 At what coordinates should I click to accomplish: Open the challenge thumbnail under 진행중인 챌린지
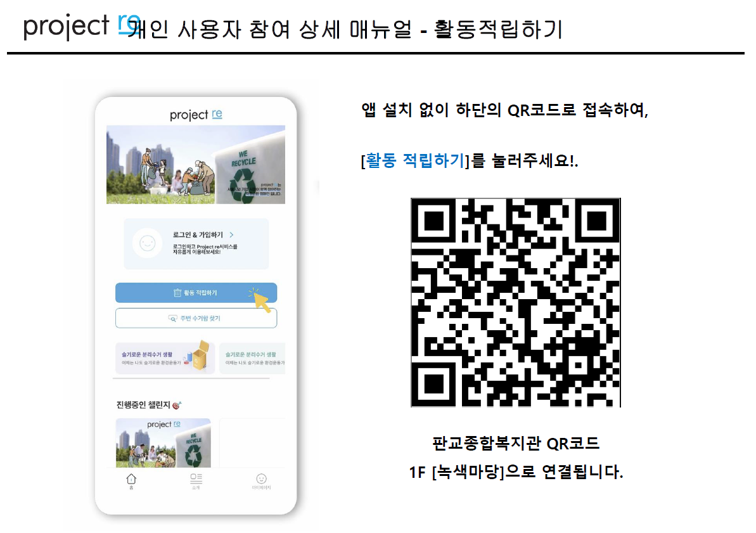[163, 443]
